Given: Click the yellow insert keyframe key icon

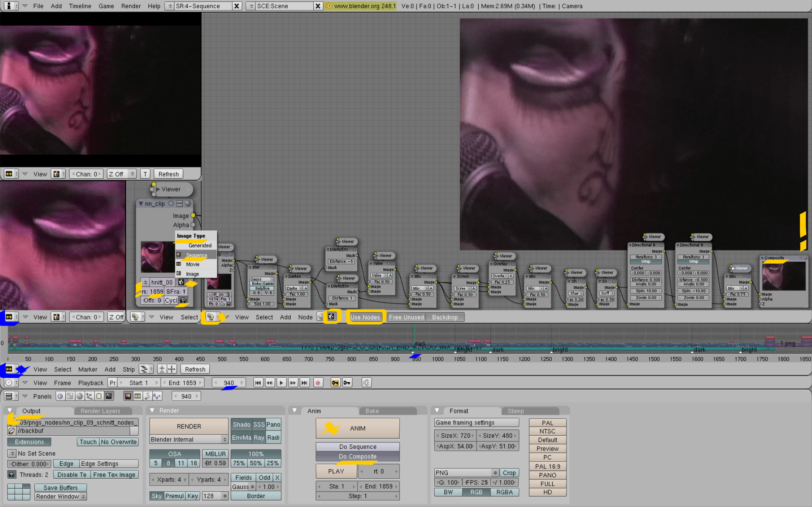Looking at the screenshot, I should click(x=336, y=383).
